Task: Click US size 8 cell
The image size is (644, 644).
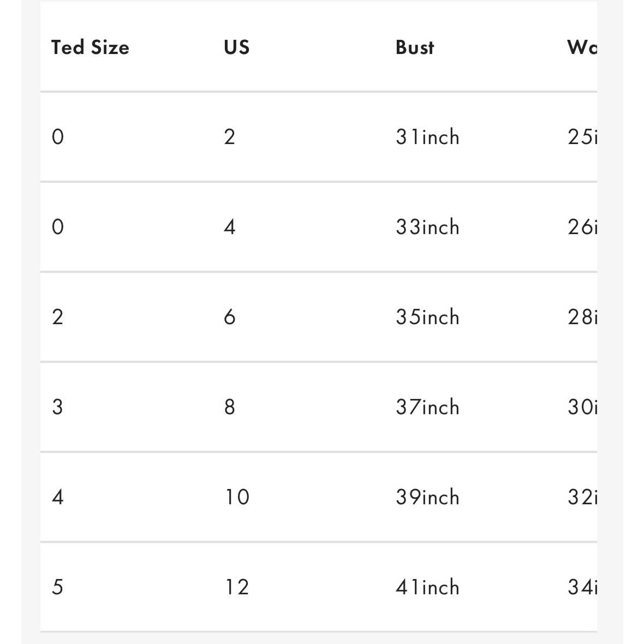Action: point(230,407)
